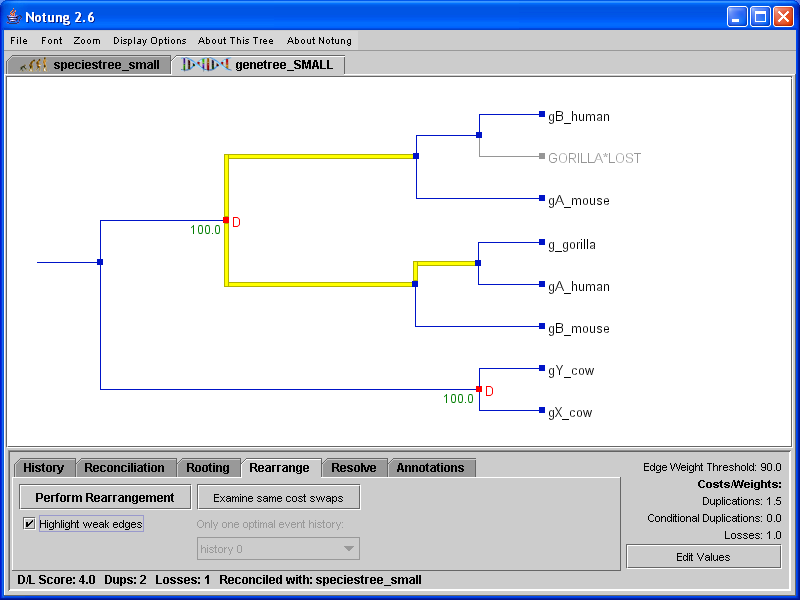This screenshot has width=800, height=600.
Task: Click the gray GORILLA*LOST node marker
Action: click(x=541, y=157)
